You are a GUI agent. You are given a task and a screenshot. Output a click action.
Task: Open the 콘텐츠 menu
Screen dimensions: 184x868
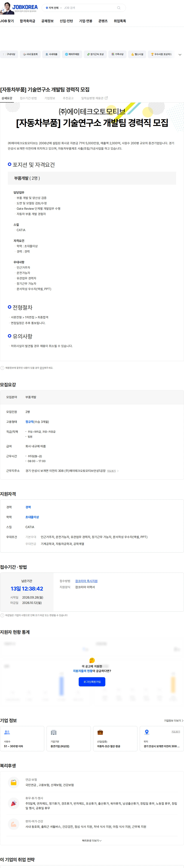103,21
